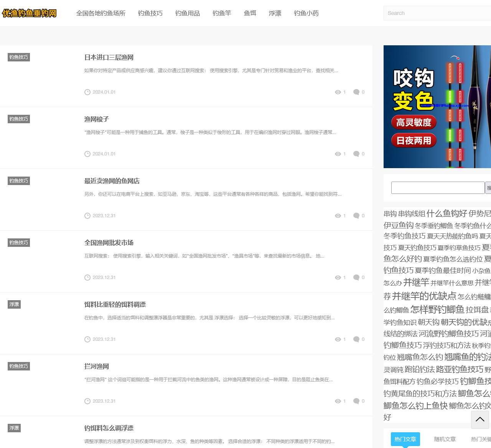The height and width of the screenshot is (448, 491).
Task: Open the 钓鱼用品 navigation menu
Action: pyautogui.click(x=188, y=13)
